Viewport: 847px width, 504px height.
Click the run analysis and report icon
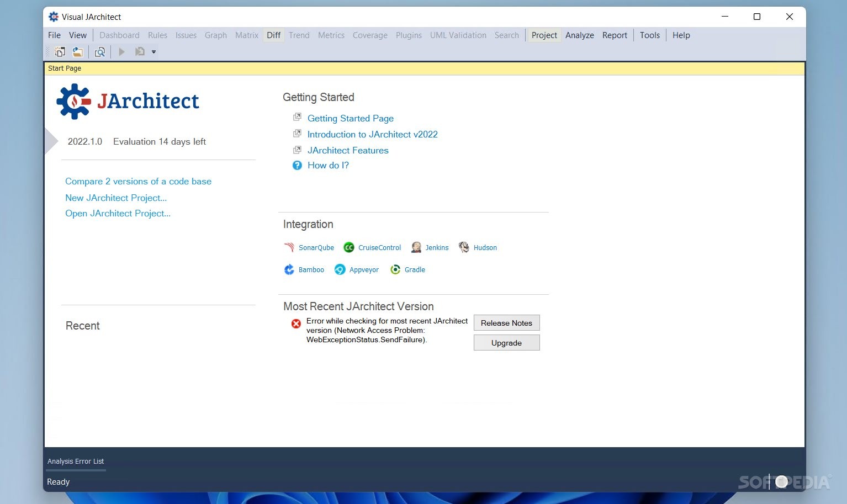(140, 52)
